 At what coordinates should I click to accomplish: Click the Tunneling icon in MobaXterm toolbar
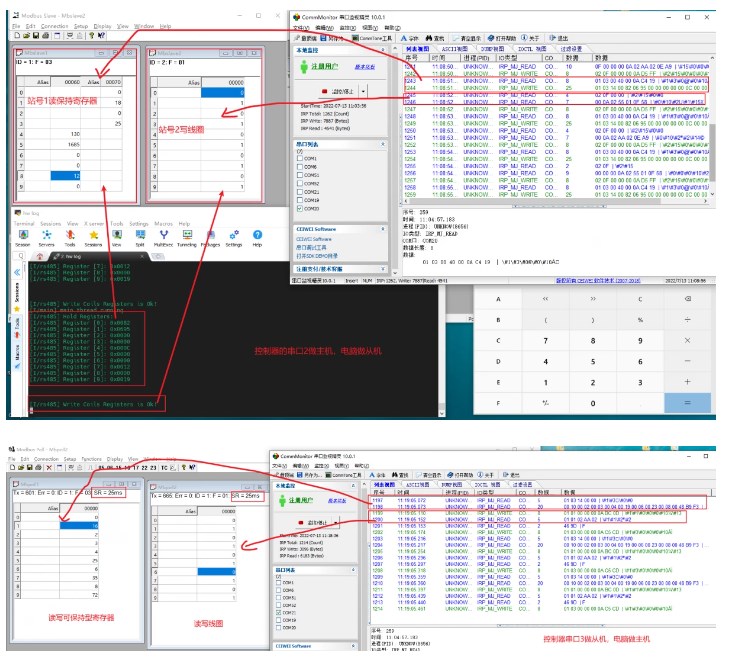(186, 234)
